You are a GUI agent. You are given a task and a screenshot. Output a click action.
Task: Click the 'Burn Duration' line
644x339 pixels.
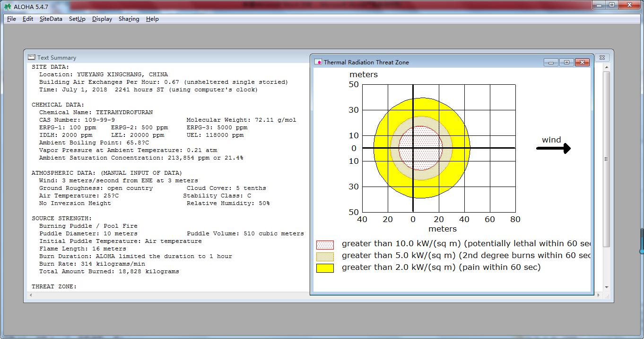(136, 256)
